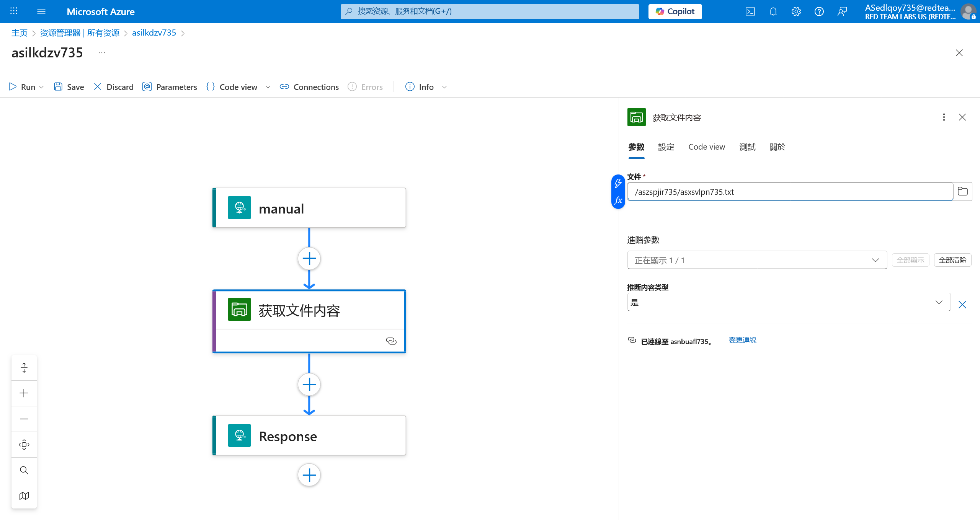Switch to the 設定 tab

point(666,147)
